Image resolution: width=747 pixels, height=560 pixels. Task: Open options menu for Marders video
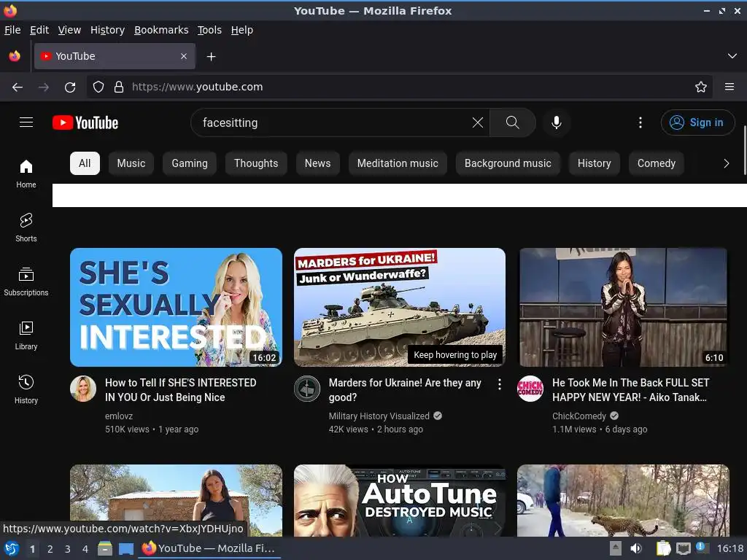pos(499,384)
